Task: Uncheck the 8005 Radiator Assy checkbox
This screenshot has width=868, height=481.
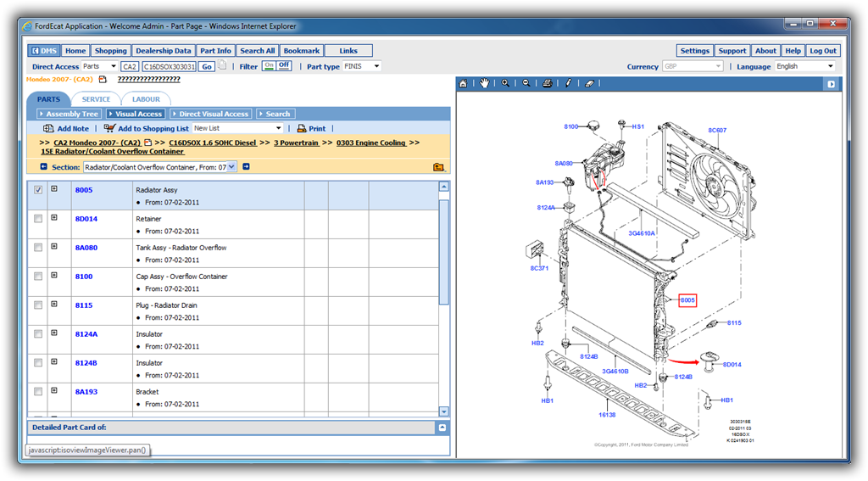Action: 38,189
